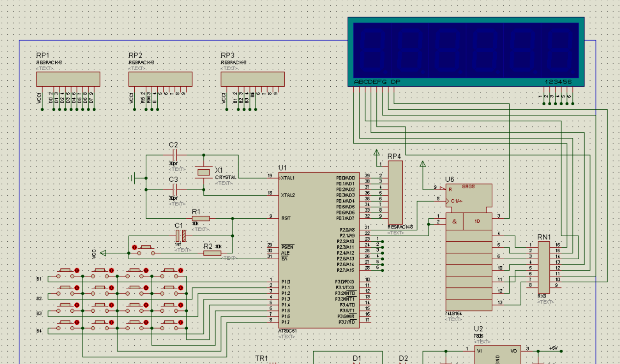Click the D1 reference label
The width and height of the screenshot is (620, 364).
(357, 358)
